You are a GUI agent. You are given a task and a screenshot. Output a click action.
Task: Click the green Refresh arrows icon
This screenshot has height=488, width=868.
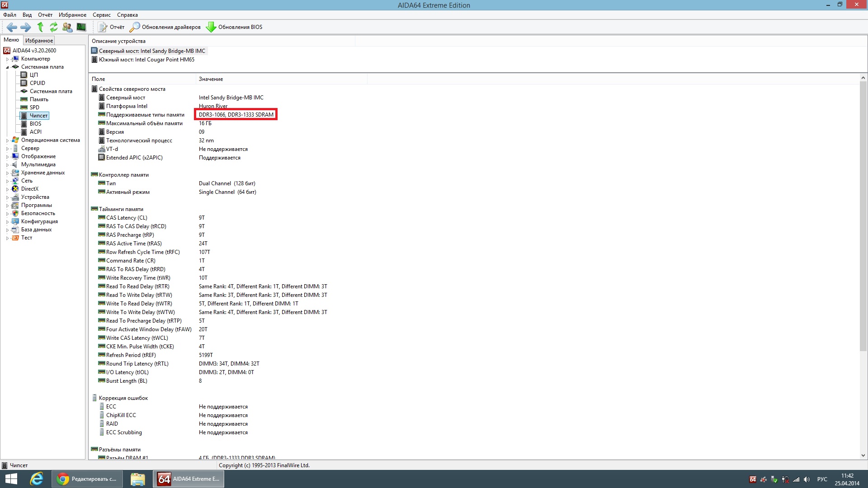(x=54, y=27)
